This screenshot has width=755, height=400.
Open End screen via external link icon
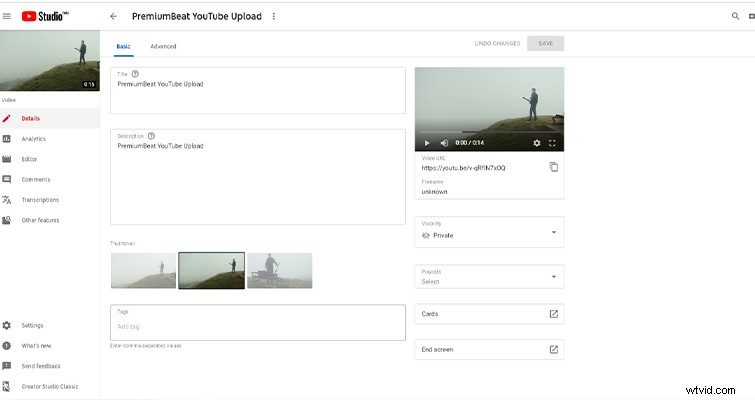pyautogui.click(x=554, y=349)
